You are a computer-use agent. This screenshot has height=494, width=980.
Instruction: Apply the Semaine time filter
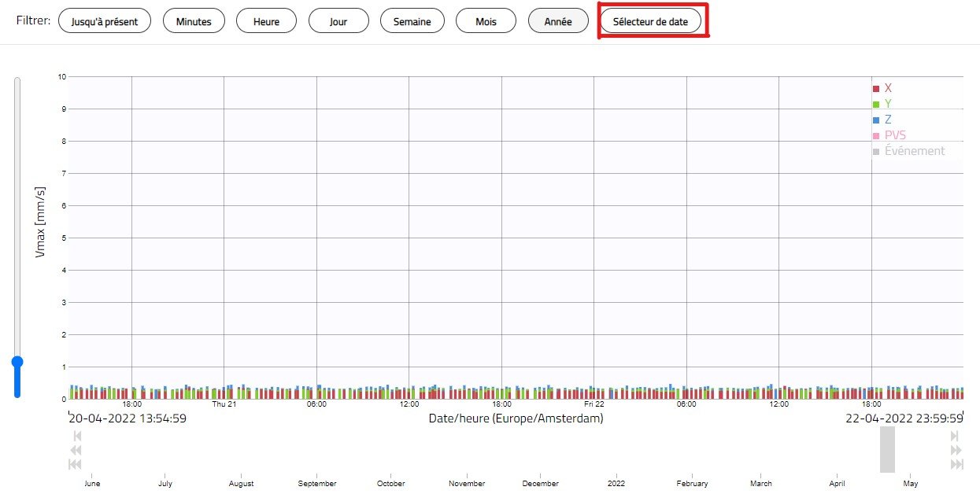pos(412,21)
